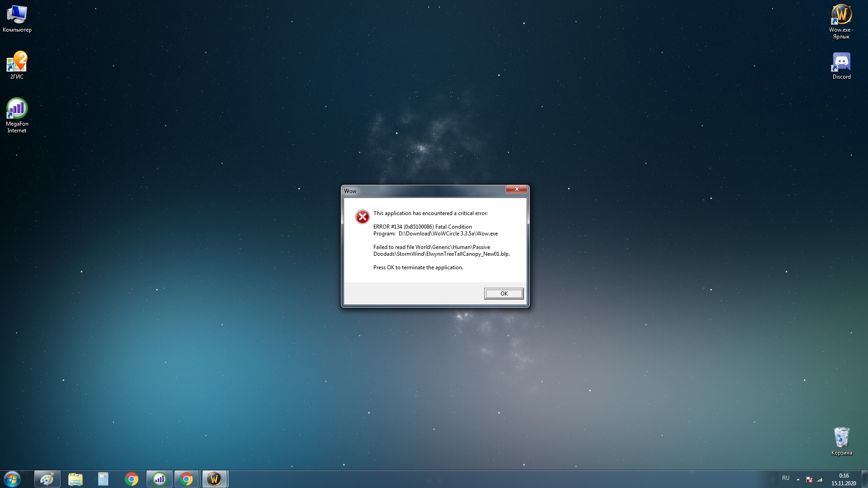
Task: Open Windows Explorer from the taskbar
Action: [x=75, y=479]
